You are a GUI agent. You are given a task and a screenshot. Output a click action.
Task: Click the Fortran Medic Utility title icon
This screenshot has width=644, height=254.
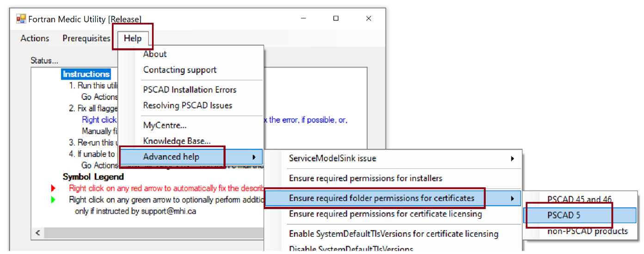[21, 19]
